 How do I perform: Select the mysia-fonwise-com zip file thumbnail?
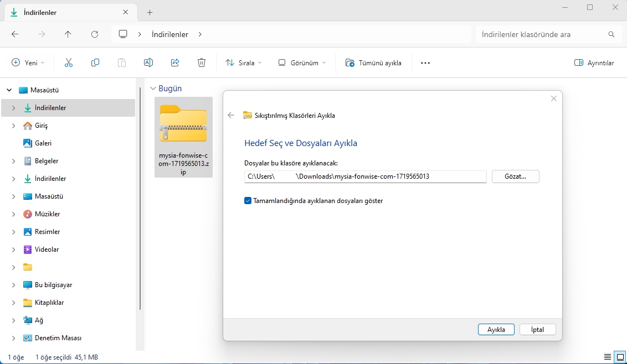183,137
